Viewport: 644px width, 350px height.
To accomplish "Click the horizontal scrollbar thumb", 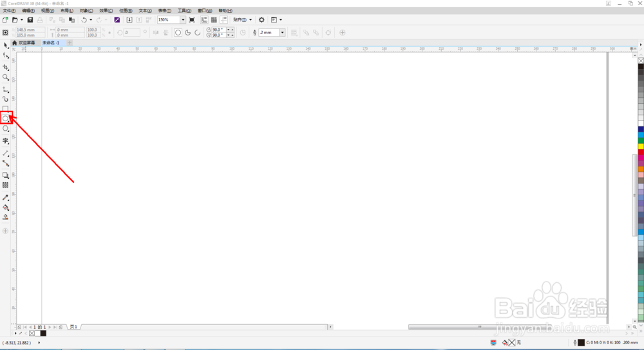I will tap(479, 327).
